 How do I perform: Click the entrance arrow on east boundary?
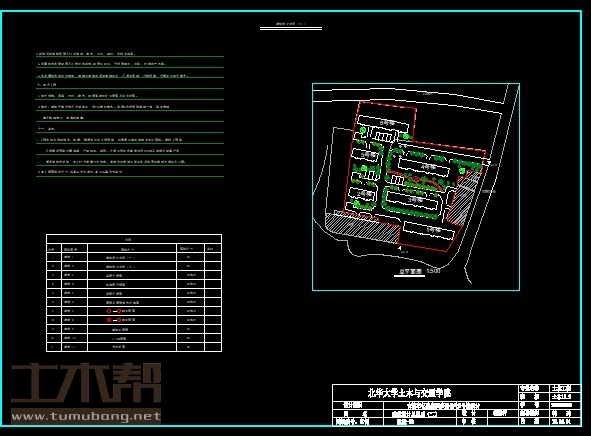point(488,163)
